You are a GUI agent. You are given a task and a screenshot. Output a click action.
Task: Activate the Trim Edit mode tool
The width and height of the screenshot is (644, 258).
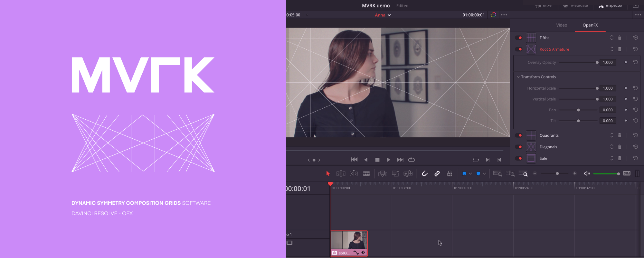[341, 174]
